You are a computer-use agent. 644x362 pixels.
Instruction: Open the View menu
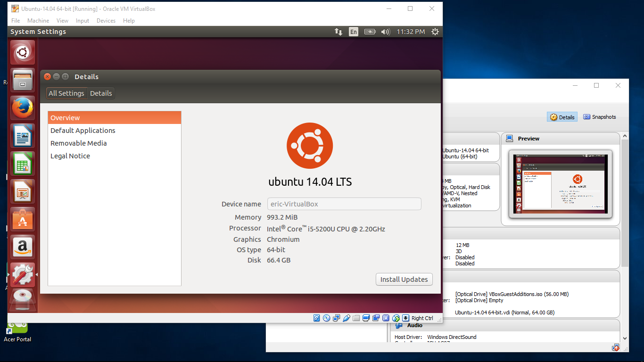click(62, 20)
